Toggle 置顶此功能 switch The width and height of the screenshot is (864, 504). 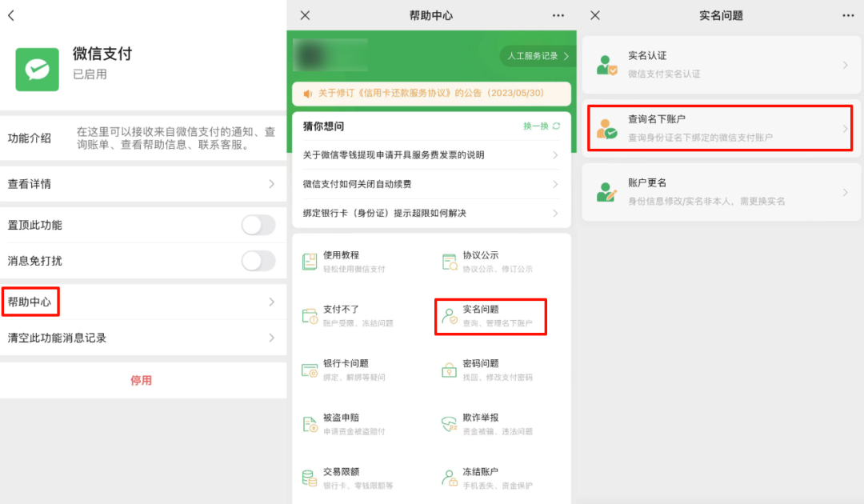point(258,225)
